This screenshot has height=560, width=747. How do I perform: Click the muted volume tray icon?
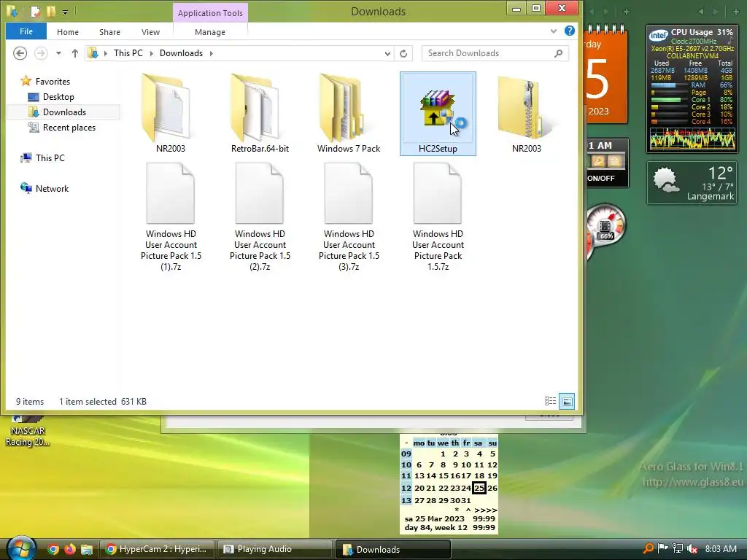pyautogui.click(x=692, y=548)
